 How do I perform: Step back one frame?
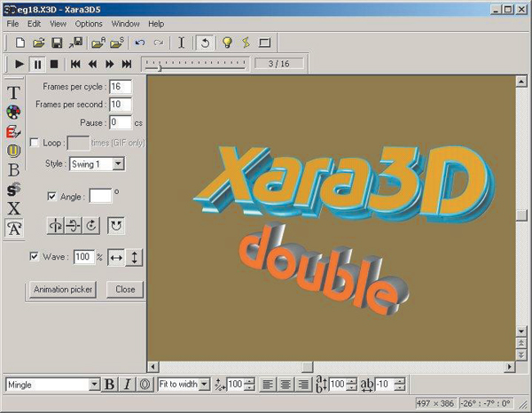(92, 64)
